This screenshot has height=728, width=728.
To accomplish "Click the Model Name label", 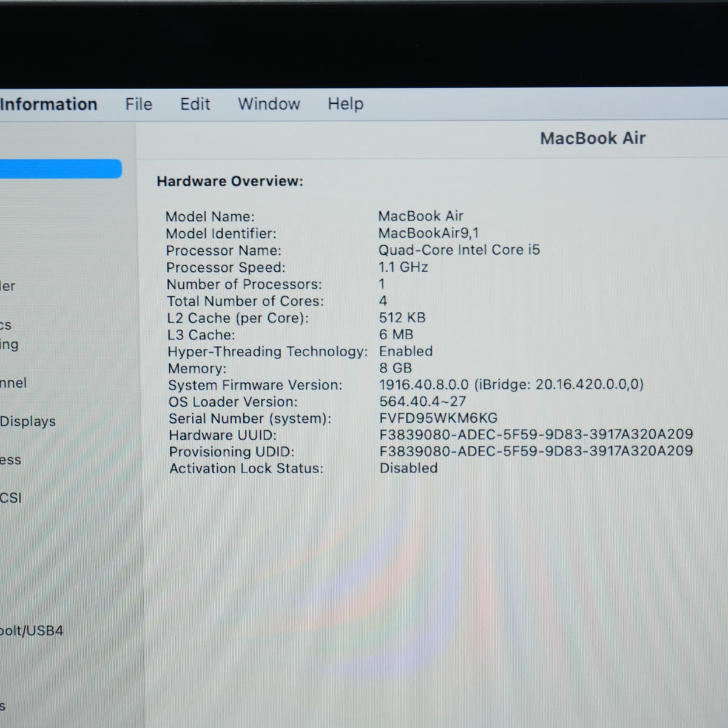I will 210,217.
